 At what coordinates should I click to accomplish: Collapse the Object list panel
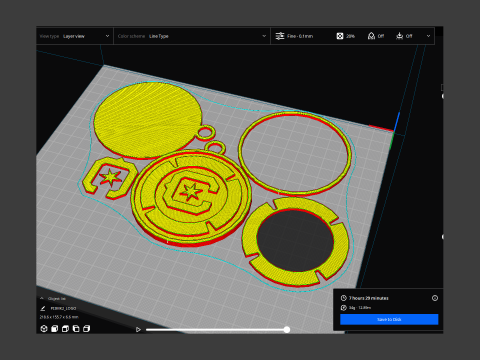(x=42, y=298)
